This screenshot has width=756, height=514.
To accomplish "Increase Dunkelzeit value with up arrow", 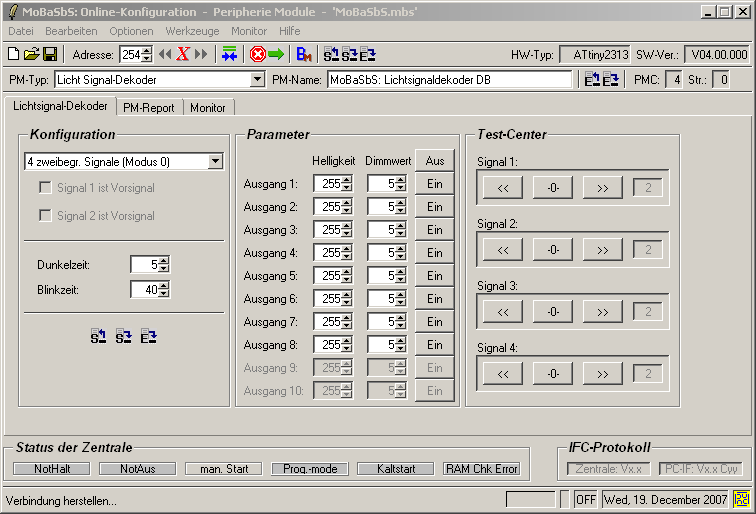I will tap(164, 260).
